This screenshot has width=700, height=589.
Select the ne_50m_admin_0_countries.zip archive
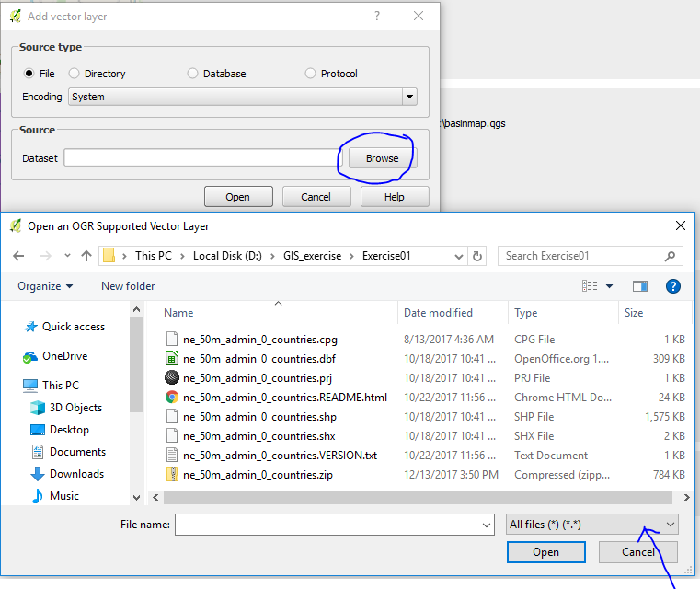click(258, 475)
